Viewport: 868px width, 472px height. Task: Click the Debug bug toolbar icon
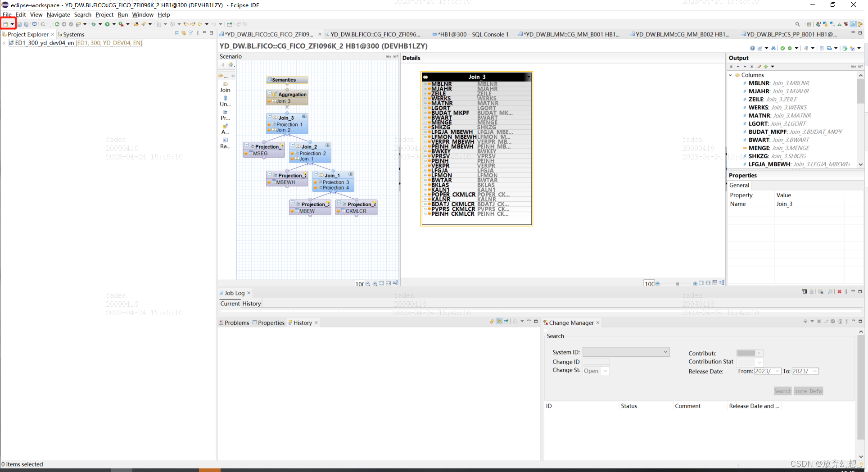pyautogui.click(x=94, y=24)
